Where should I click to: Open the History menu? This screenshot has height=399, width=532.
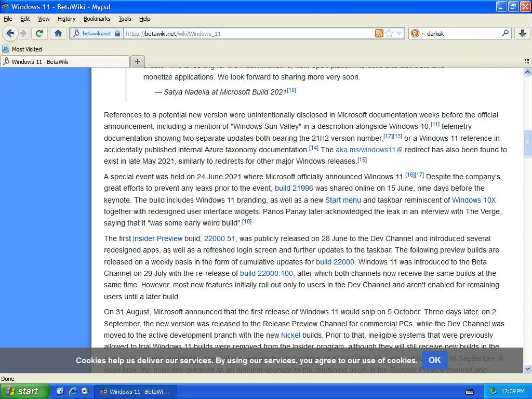click(66, 19)
